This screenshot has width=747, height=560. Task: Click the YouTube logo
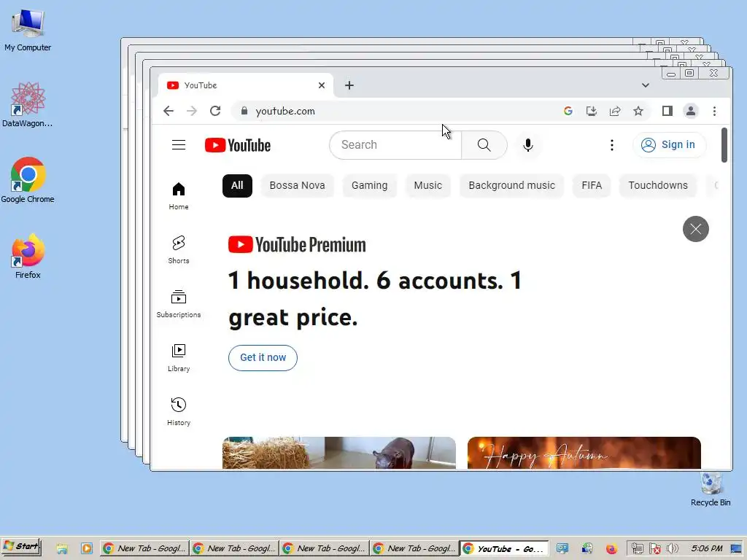click(x=238, y=145)
